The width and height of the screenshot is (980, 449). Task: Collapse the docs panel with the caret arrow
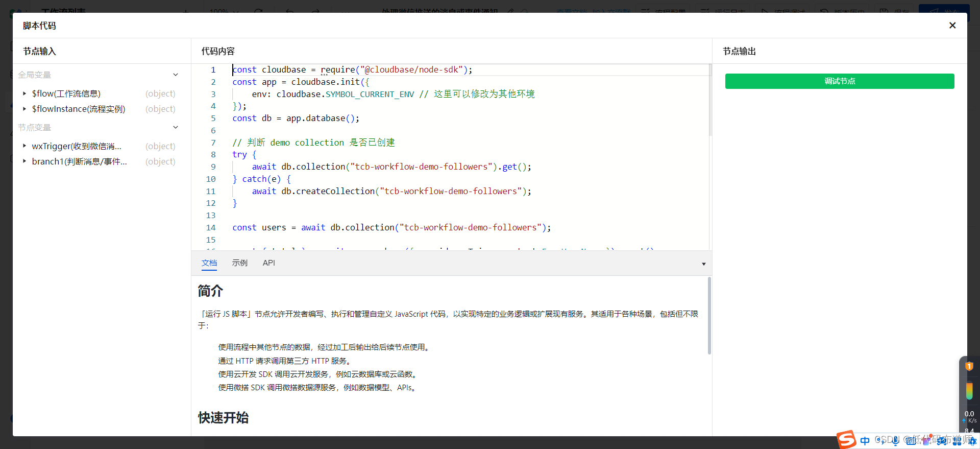pos(703,264)
